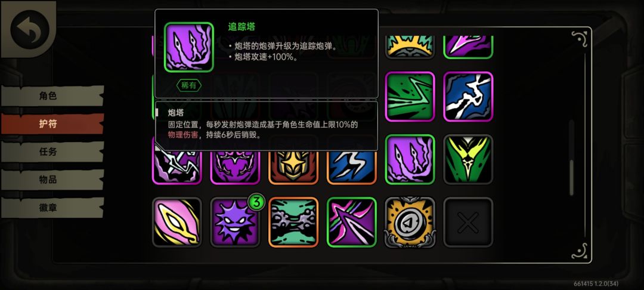Click the 追踪塔 tooltip icon

click(x=189, y=47)
